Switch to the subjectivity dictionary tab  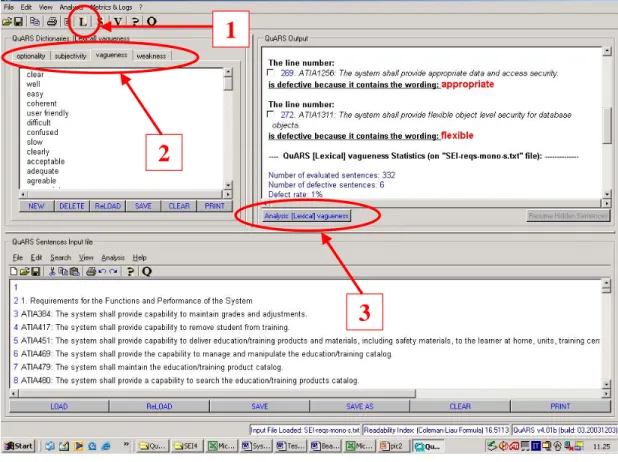click(x=70, y=56)
